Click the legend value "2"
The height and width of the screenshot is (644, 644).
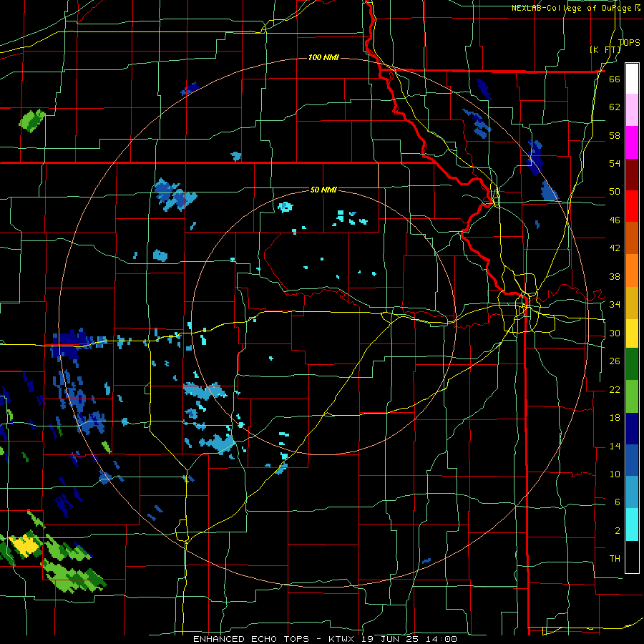pos(617,531)
